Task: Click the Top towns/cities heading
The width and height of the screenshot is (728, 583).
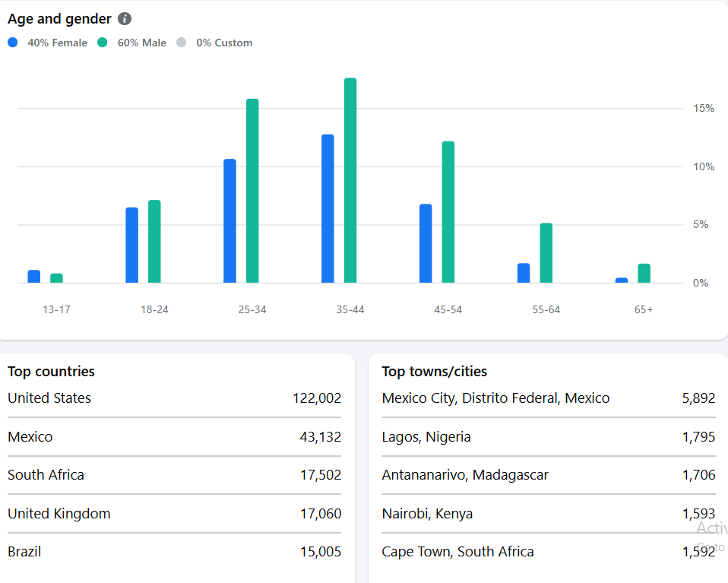Action: coord(435,372)
